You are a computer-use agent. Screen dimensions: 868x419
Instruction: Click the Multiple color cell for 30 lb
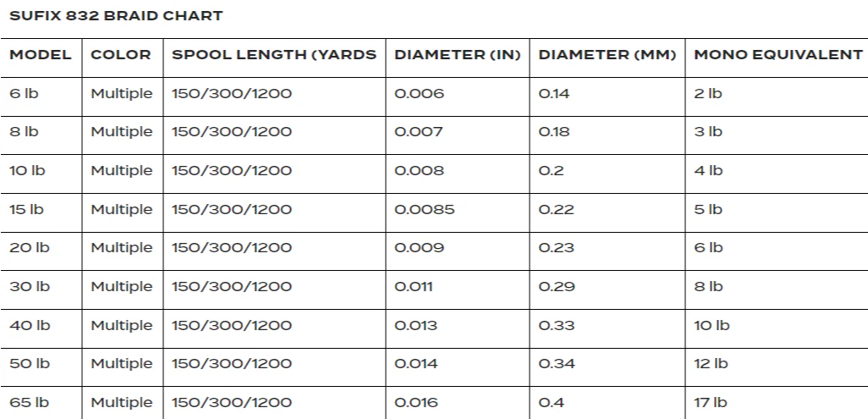tap(122, 286)
